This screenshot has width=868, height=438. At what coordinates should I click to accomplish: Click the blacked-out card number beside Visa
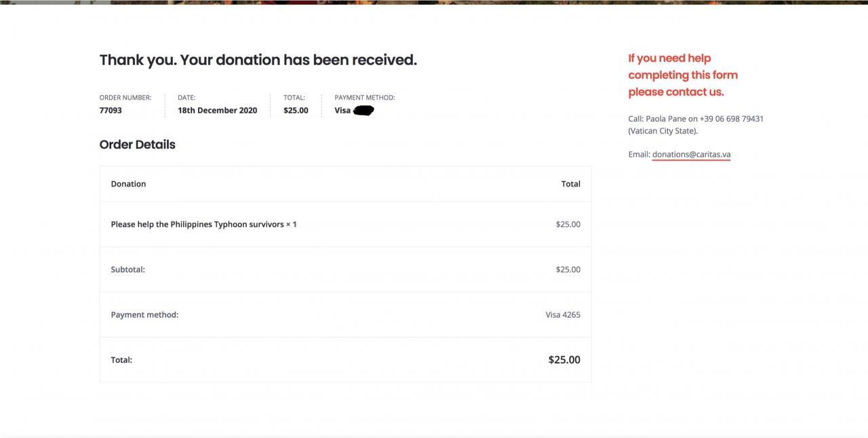point(364,111)
